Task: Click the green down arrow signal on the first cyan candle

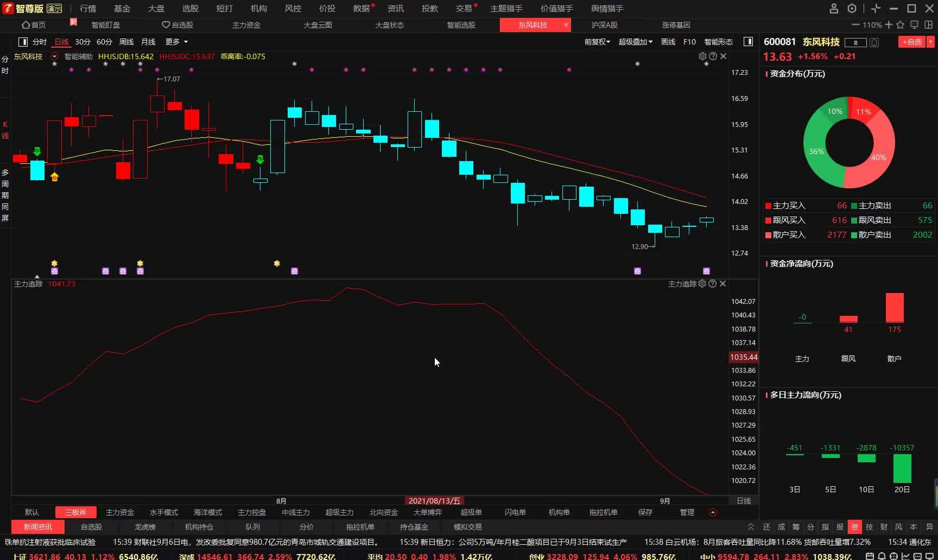Action: click(37, 151)
